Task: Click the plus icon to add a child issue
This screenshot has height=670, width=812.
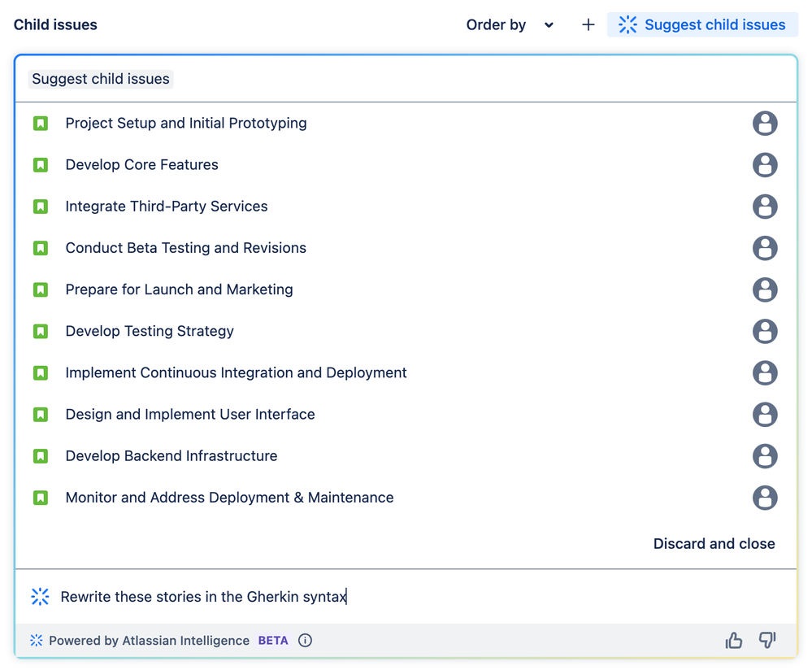Action: click(x=588, y=24)
